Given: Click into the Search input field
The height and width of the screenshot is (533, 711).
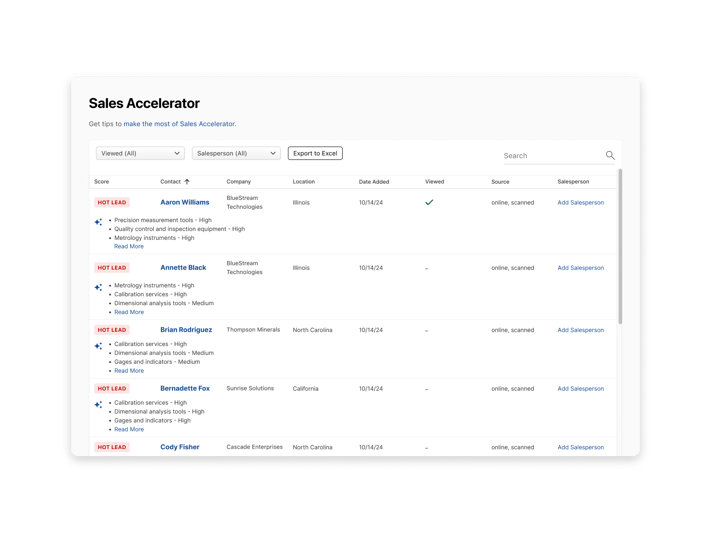Looking at the screenshot, I should coord(550,156).
